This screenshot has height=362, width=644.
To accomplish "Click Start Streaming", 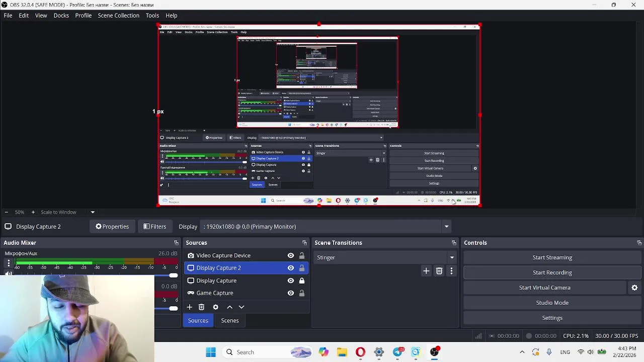I will coord(552,257).
